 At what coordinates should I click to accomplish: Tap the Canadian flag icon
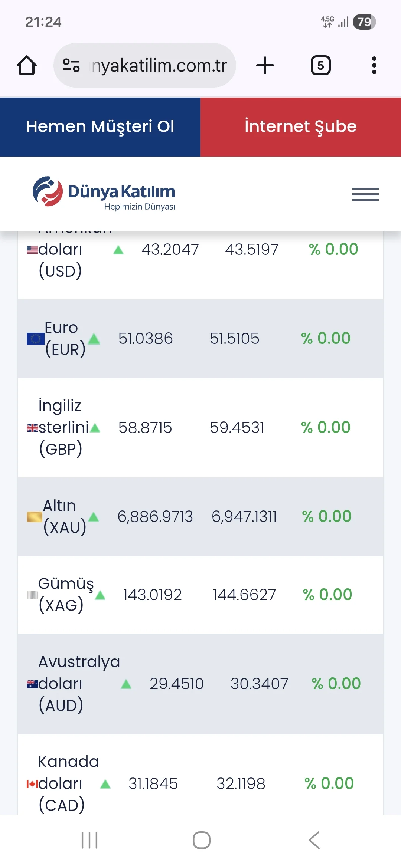click(32, 784)
